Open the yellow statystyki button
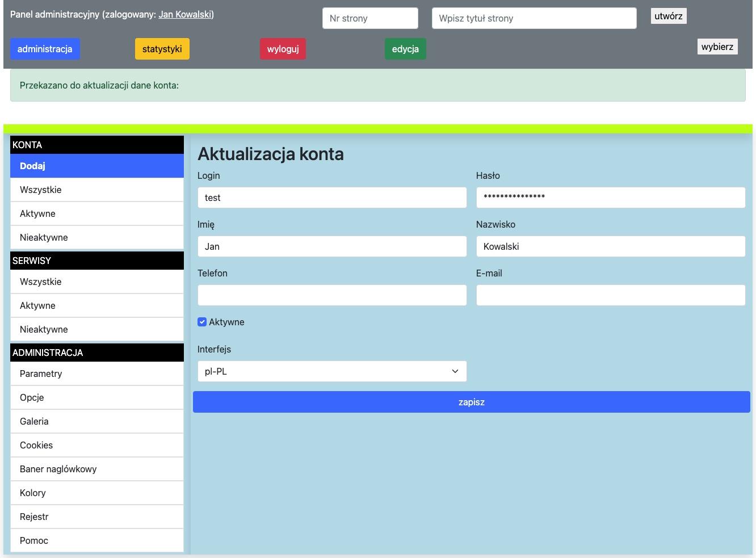Viewport: 756px width, 558px height. tap(162, 49)
